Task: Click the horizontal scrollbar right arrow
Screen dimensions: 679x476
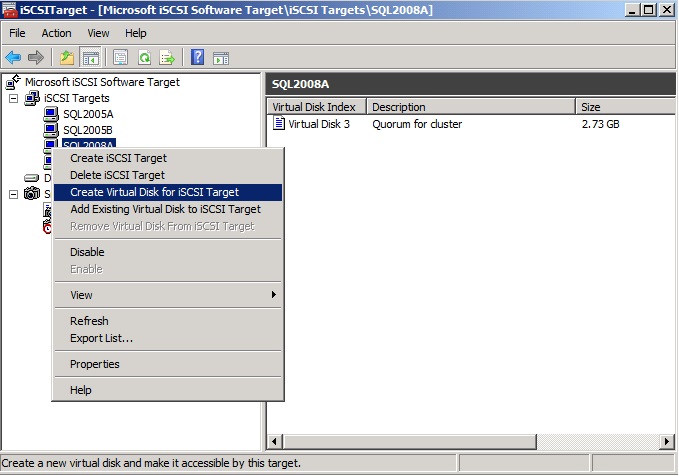Action: 667,442
